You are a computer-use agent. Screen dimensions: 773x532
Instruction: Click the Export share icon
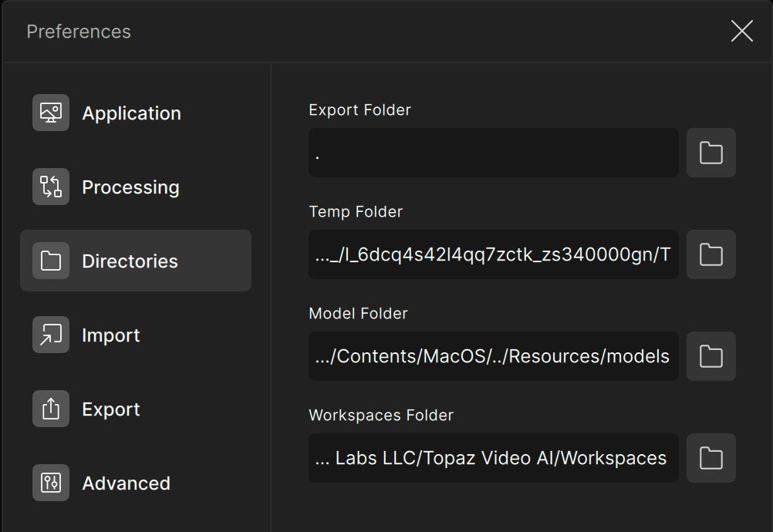51,409
